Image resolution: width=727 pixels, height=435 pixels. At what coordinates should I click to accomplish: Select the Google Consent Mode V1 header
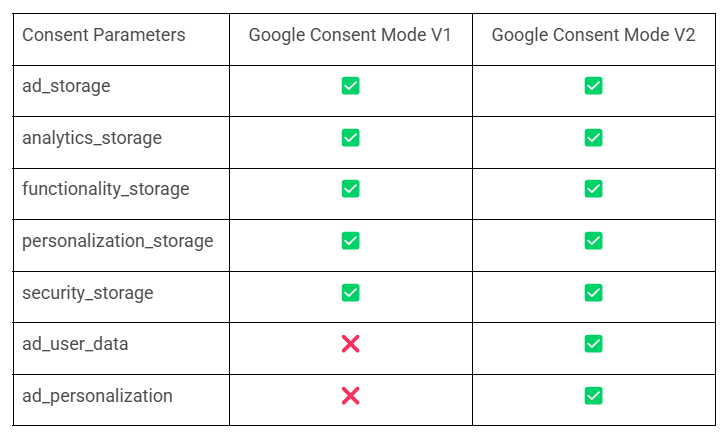pyautogui.click(x=350, y=35)
